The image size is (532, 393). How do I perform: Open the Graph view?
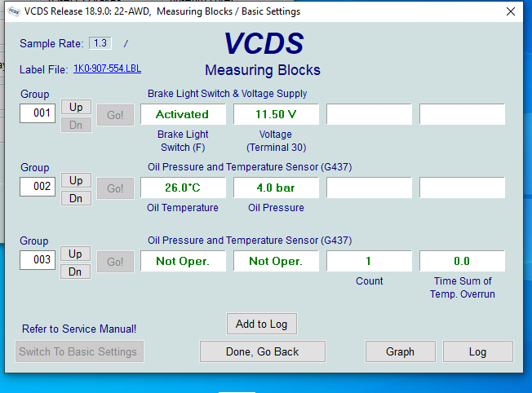coord(401,351)
